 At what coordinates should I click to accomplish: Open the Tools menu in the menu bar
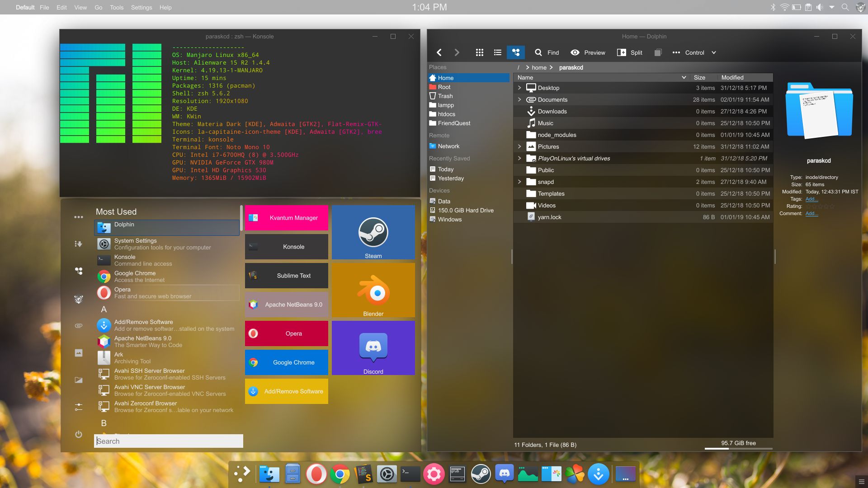point(117,7)
